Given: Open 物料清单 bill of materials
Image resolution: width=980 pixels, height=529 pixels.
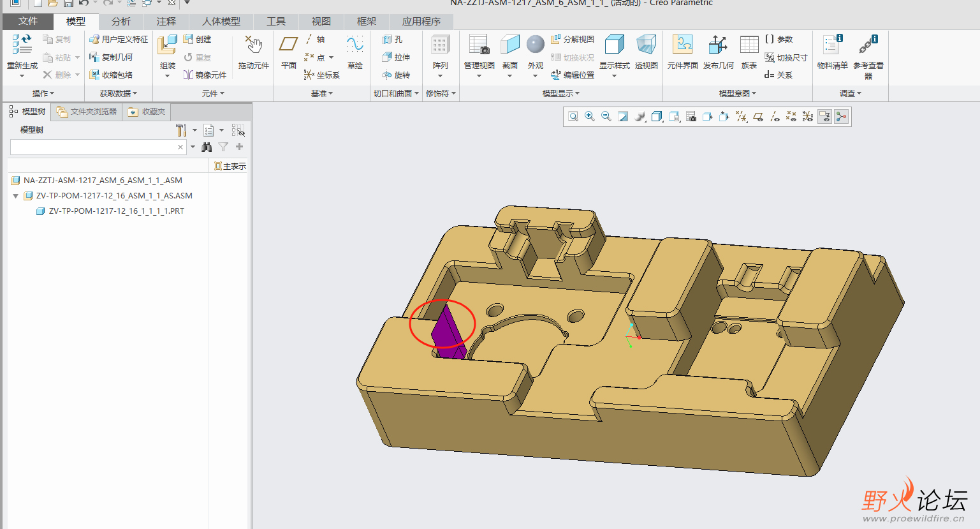Looking at the screenshot, I should (x=833, y=52).
